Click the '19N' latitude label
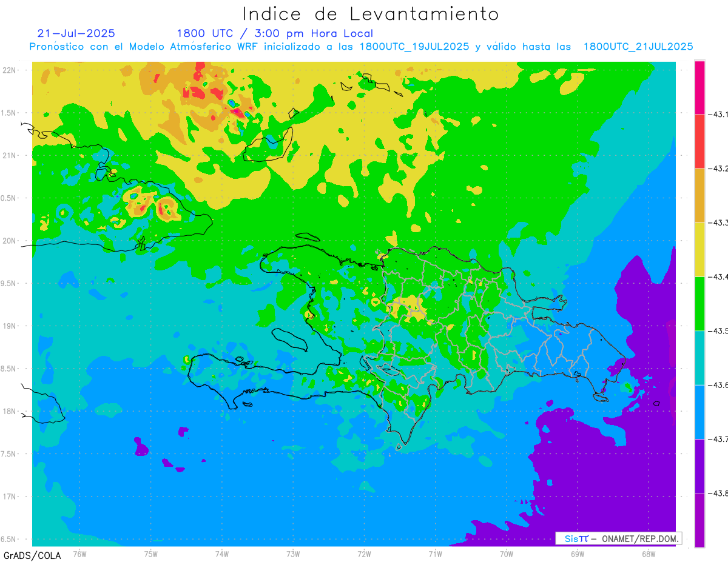728x562 pixels. tap(10, 326)
